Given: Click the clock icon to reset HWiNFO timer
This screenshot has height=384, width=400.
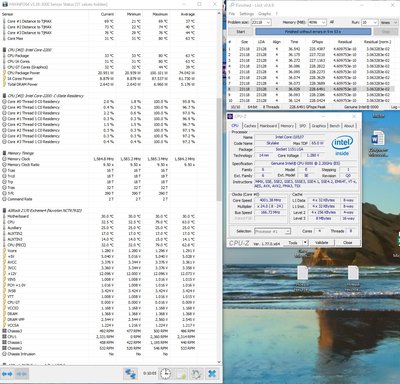Looking at the screenshot, I should (x=165, y=374).
